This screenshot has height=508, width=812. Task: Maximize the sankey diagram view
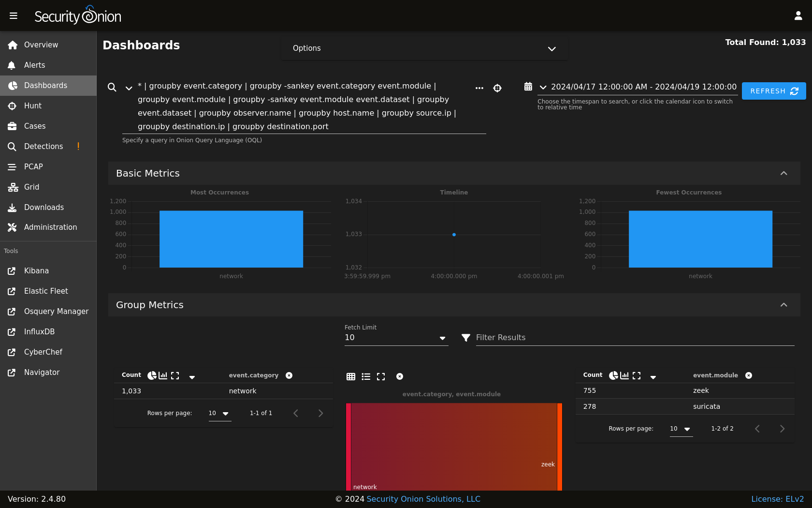pyautogui.click(x=381, y=376)
